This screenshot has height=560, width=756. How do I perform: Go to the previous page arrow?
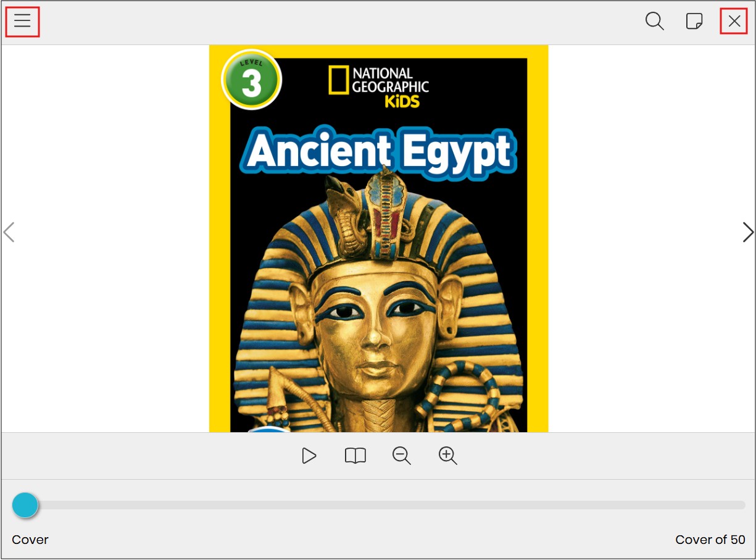(9, 232)
